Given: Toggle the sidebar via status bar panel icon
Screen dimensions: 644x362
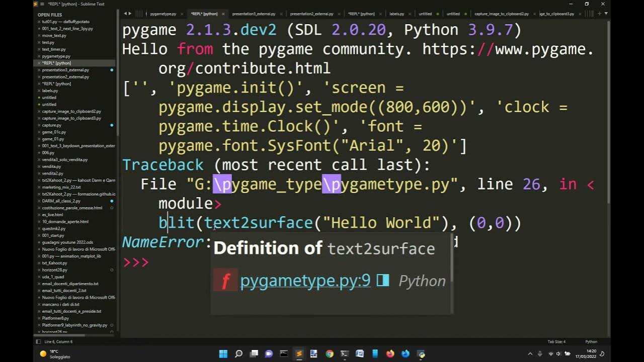Looking at the screenshot, I should pyautogui.click(x=39, y=341).
